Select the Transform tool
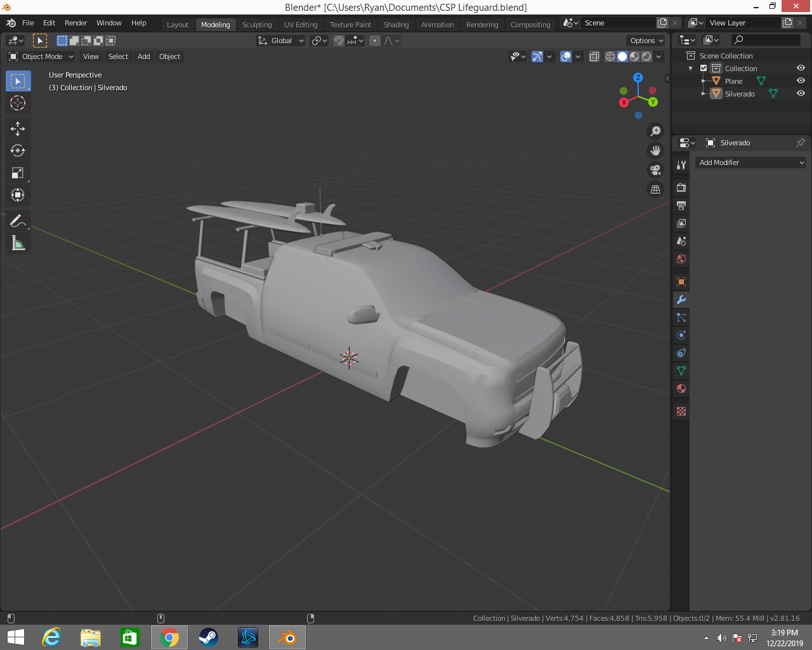 (18, 195)
